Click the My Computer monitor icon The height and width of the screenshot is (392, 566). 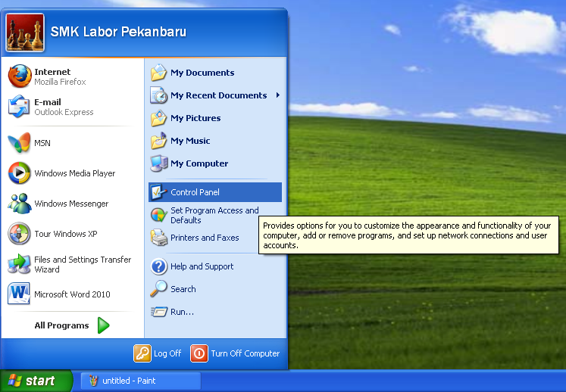coord(159,163)
